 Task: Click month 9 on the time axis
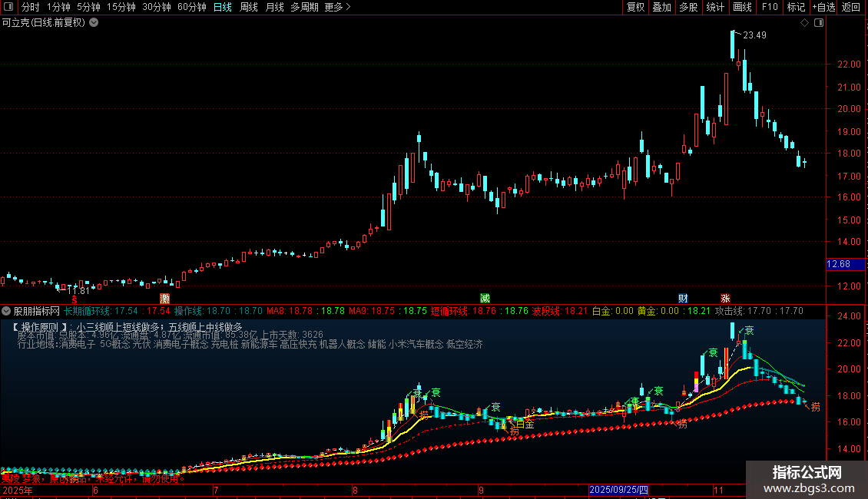[x=481, y=490]
